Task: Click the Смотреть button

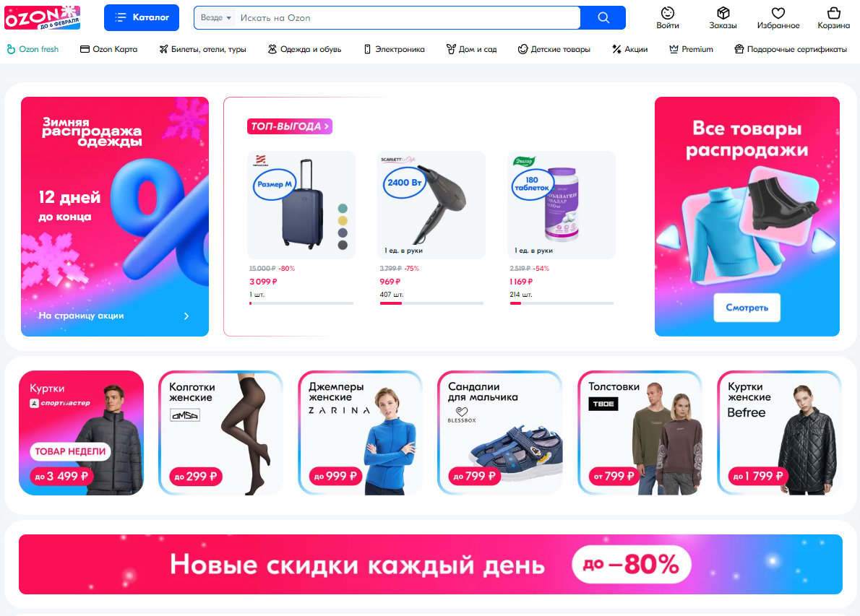Action: pyautogui.click(x=747, y=308)
